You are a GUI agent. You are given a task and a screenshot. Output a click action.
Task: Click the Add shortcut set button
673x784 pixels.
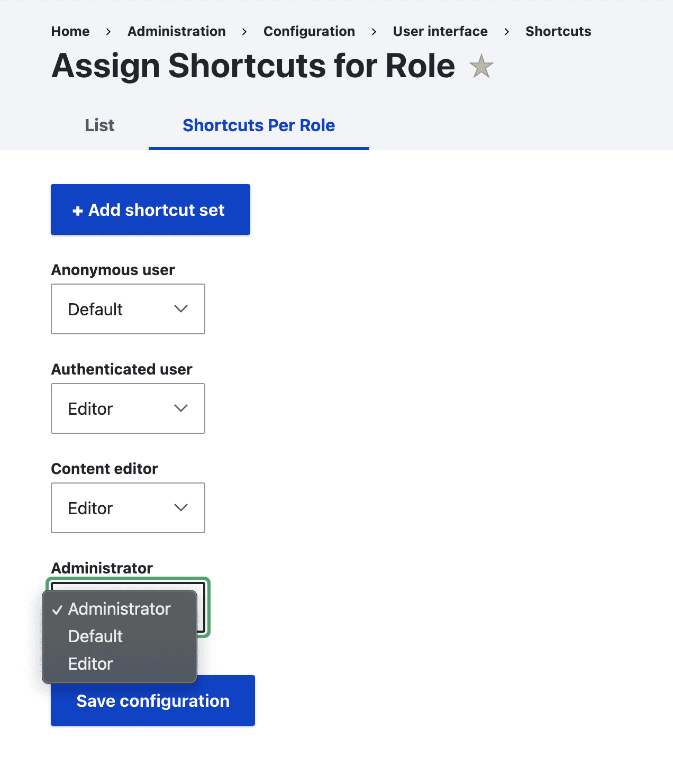[150, 209]
